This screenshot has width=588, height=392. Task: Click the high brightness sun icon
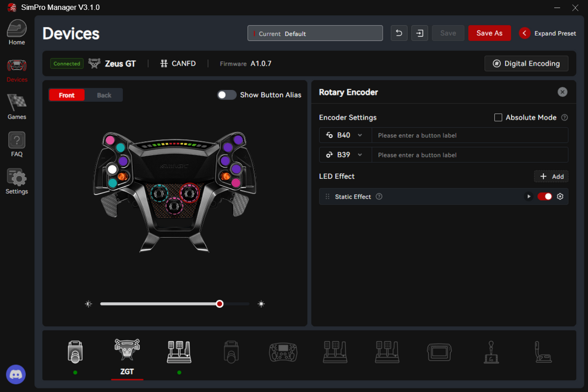coord(261,304)
